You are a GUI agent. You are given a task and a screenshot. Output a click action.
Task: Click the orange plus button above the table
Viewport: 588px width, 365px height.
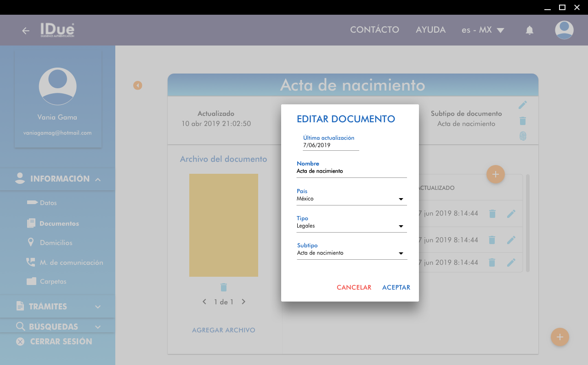tap(495, 175)
